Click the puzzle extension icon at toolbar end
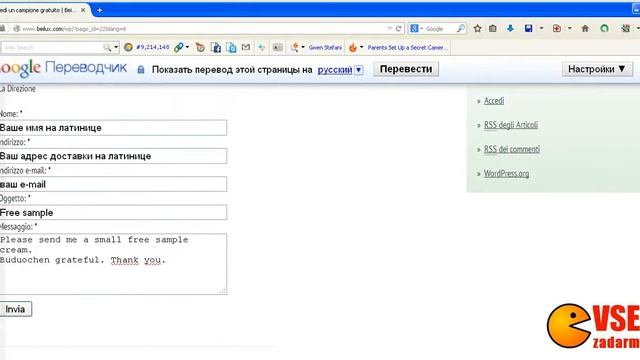Image resolution: width=640 pixels, height=360 pixels. click(x=625, y=28)
